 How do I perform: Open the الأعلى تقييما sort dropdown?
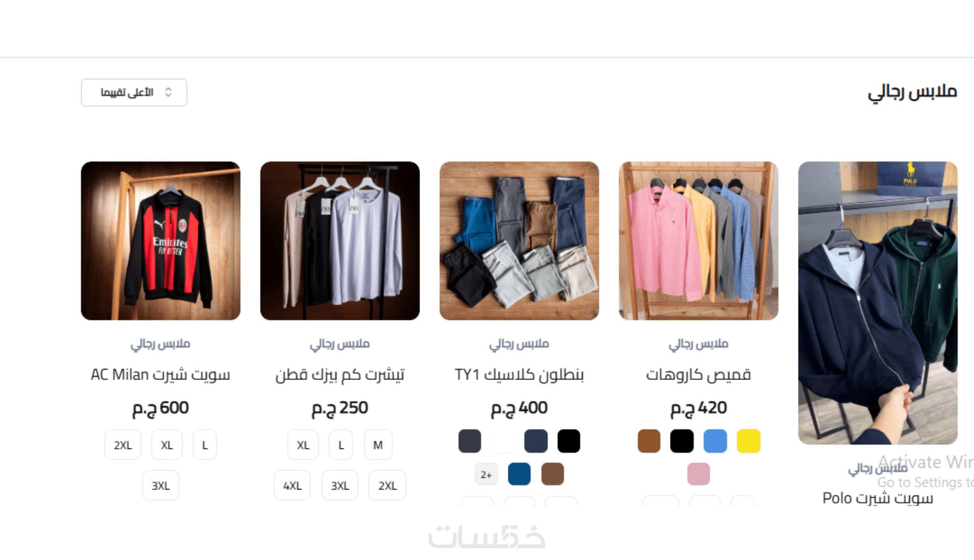(134, 92)
